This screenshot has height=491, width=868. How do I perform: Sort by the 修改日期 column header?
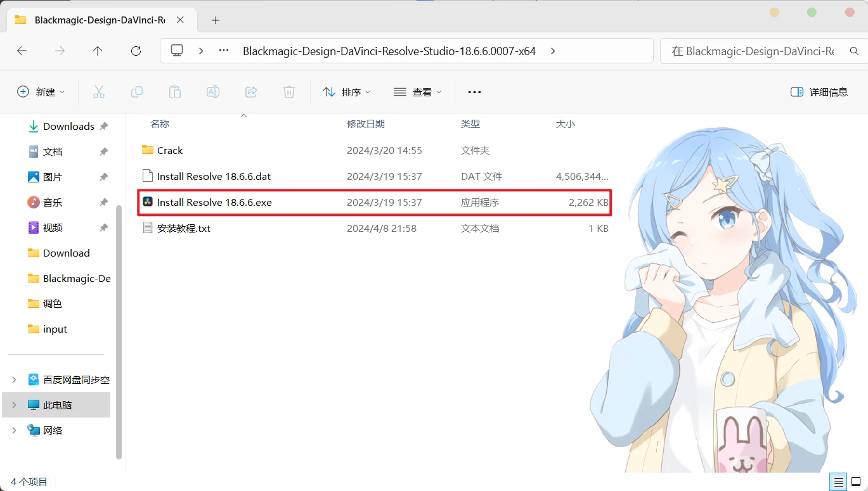pos(366,124)
